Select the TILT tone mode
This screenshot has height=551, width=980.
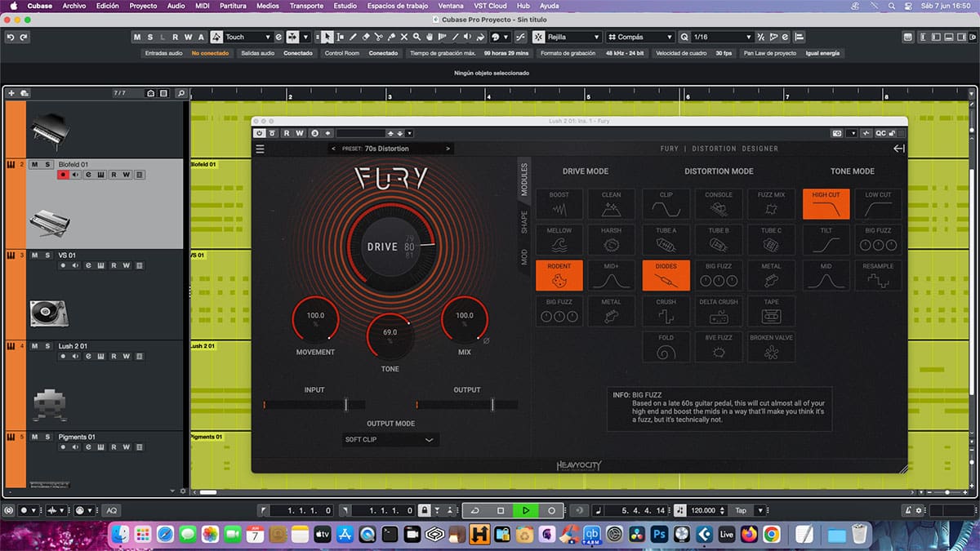(826, 240)
